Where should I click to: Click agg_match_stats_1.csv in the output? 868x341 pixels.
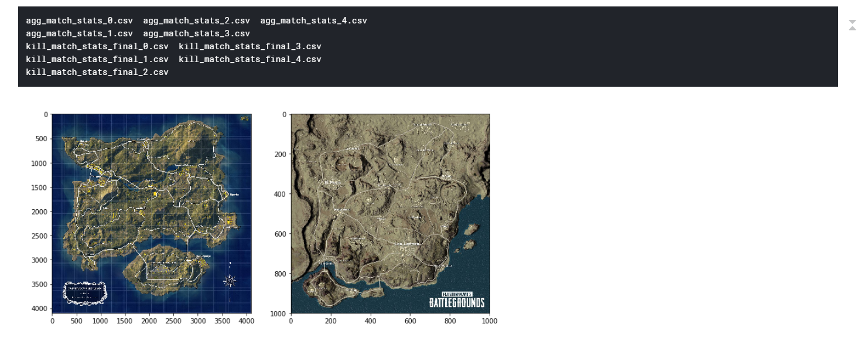(x=79, y=33)
